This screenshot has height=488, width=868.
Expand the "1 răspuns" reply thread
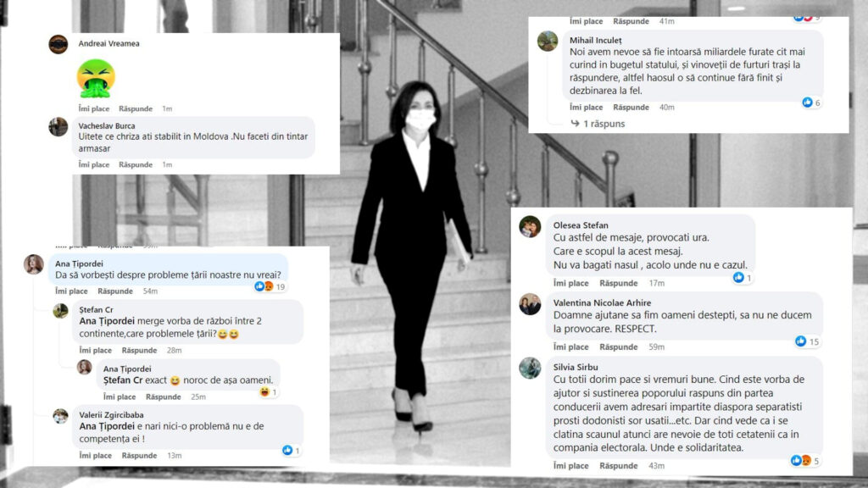coord(604,124)
